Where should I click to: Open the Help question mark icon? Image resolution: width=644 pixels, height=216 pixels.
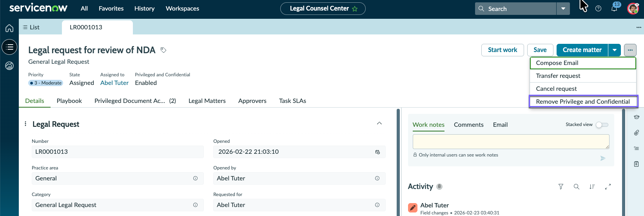click(x=598, y=9)
